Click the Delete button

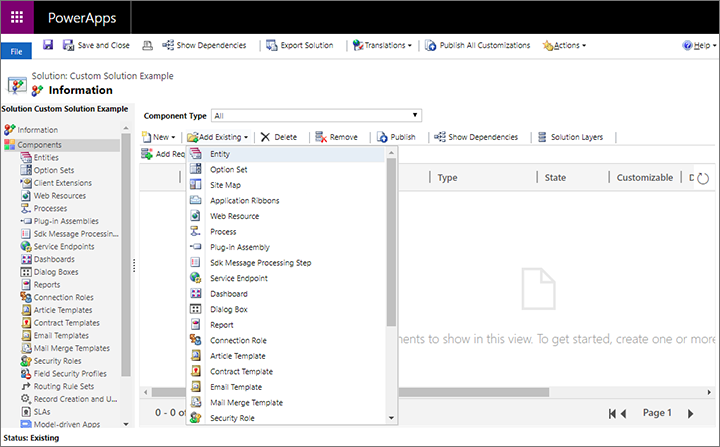(x=279, y=137)
